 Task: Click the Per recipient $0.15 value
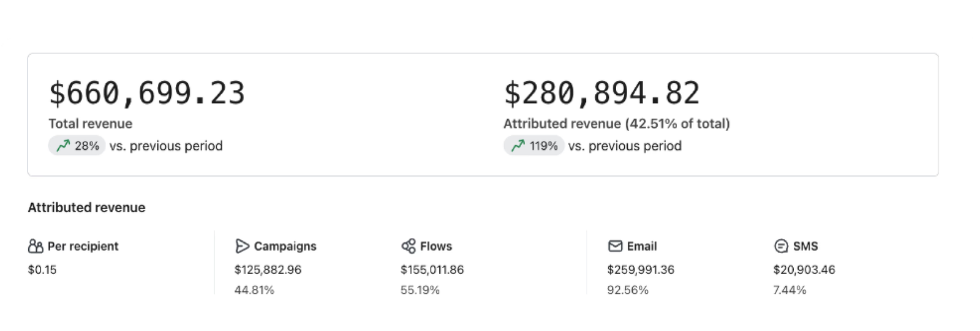[42, 269]
